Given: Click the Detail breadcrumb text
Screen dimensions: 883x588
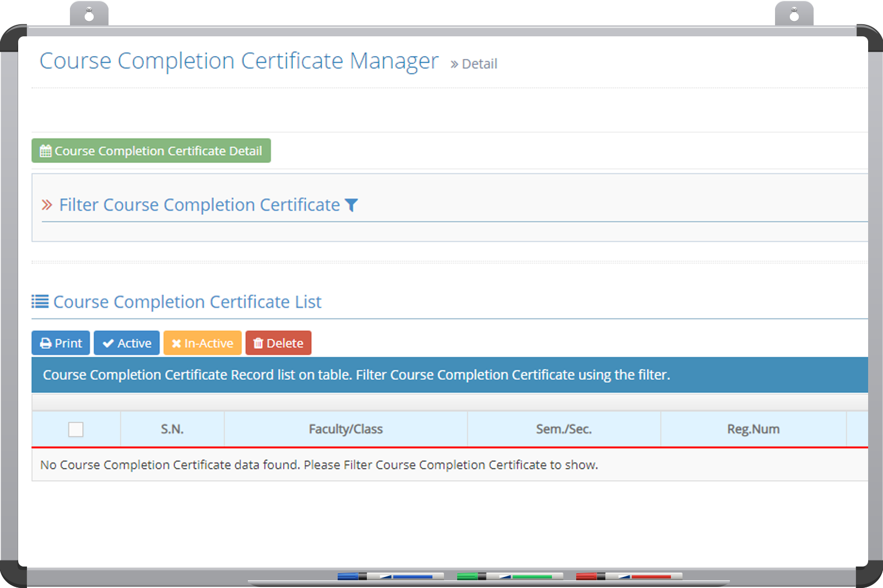Looking at the screenshot, I should click(479, 64).
